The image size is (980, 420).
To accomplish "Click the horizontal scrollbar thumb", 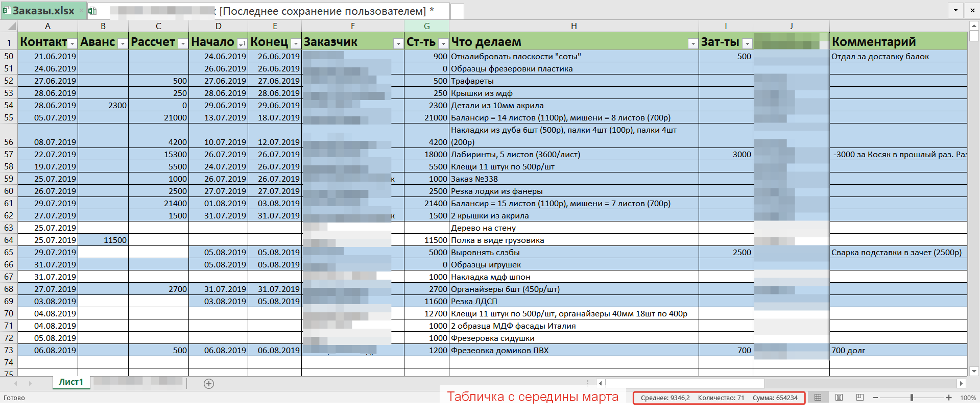I will (x=685, y=383).
